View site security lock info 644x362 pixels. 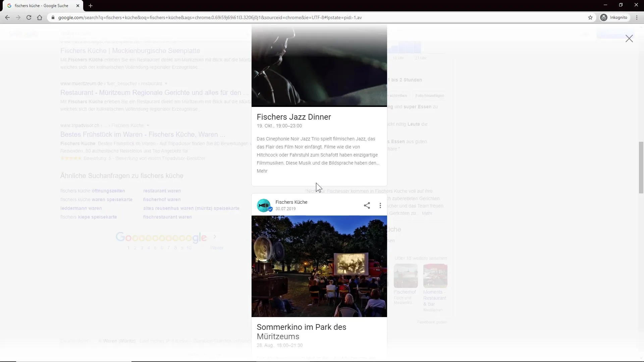point(53,17)
